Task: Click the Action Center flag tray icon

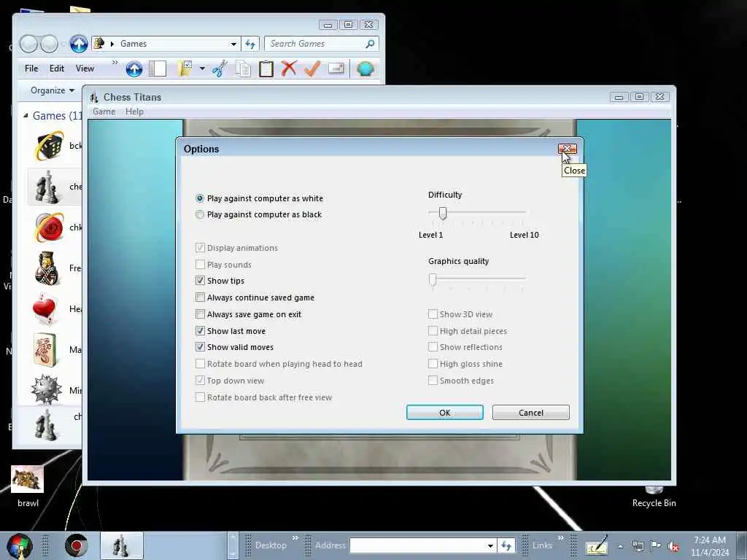Action: pos(656,546)
